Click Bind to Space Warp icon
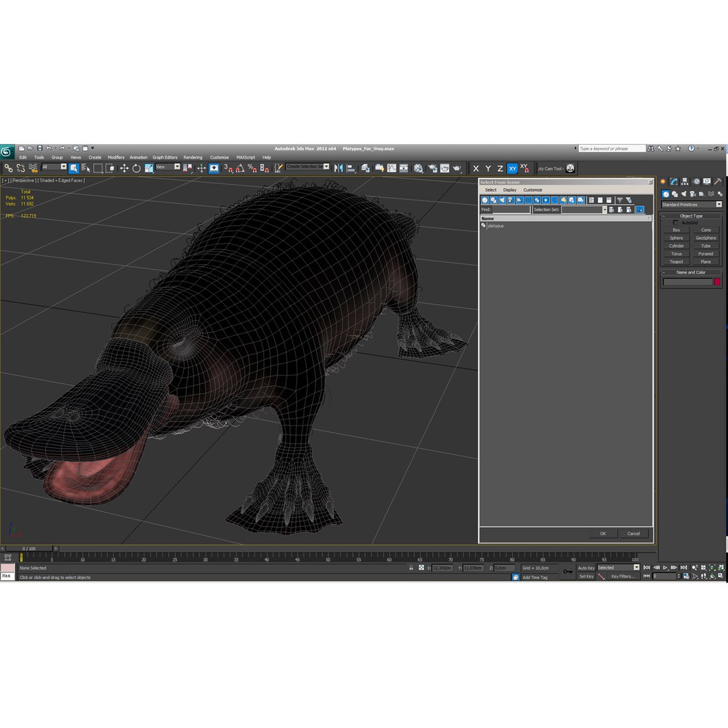The image size is (728, 728). pyautogui.click(x=33, y=168)
